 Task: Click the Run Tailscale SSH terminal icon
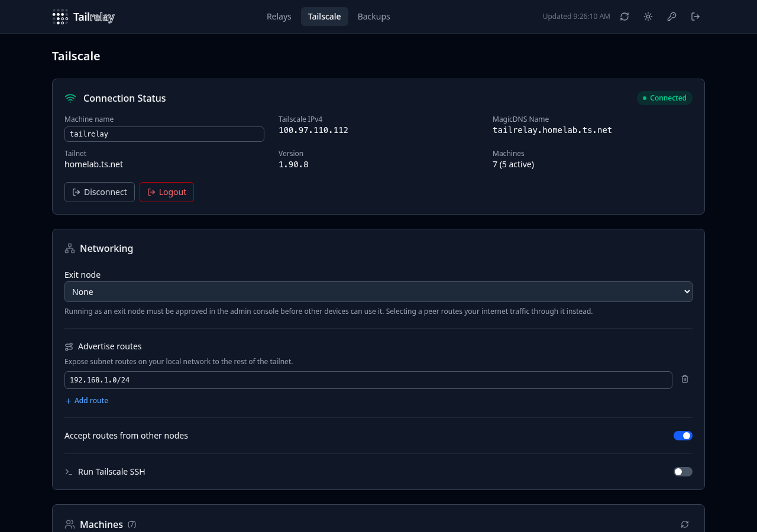coord(69,472)
